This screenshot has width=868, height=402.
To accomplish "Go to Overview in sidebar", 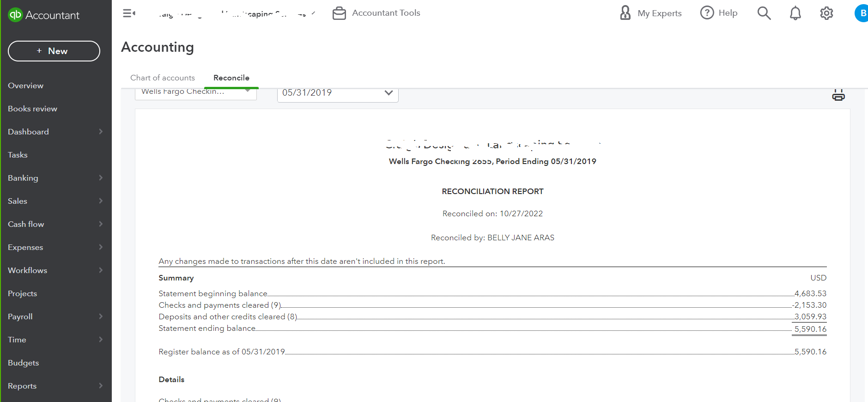I will coord(26,85).
